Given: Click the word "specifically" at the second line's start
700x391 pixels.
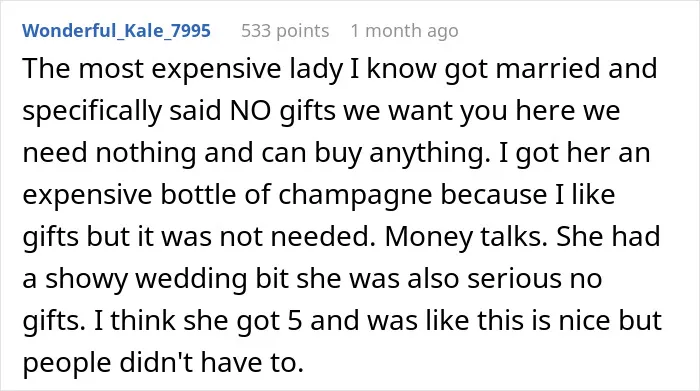Looking at the screenshot, I should [x=92, y=111].
